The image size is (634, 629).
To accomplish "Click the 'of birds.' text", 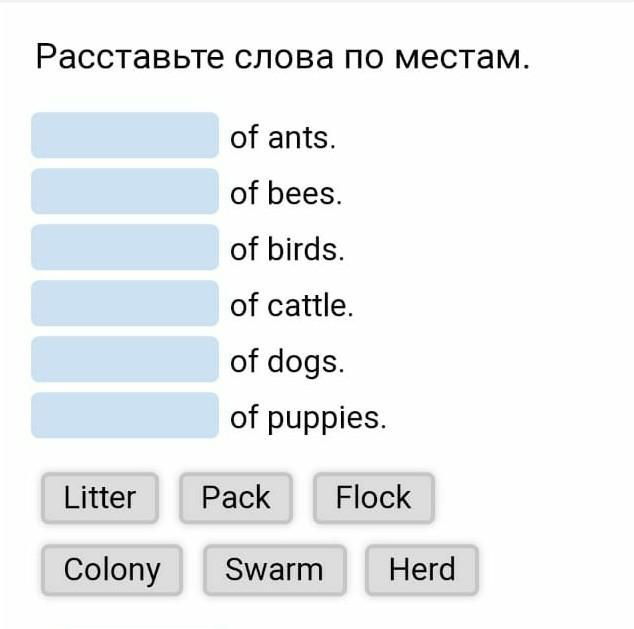I will pyautogui.click(x=287, y=250).
